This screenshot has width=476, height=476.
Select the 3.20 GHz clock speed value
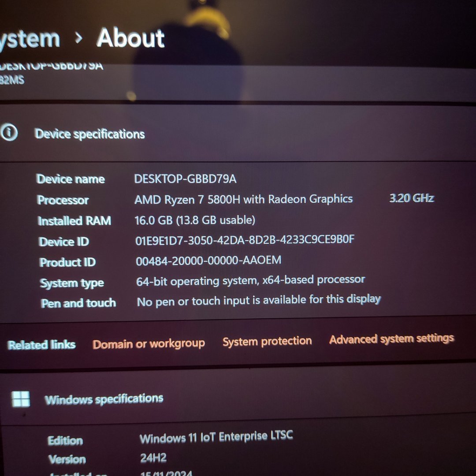(x=412, y=198)
